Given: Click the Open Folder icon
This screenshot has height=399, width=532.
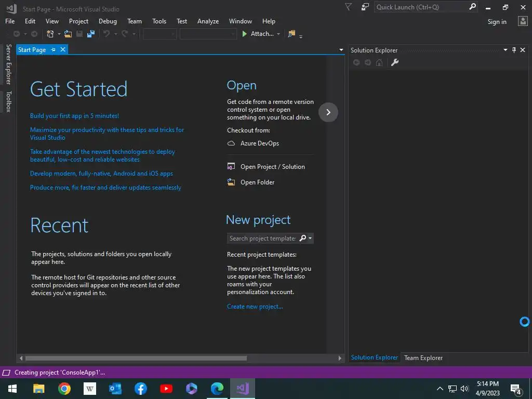Looking at the screenshot, I should pyautogui.click(x=231, y=182).
